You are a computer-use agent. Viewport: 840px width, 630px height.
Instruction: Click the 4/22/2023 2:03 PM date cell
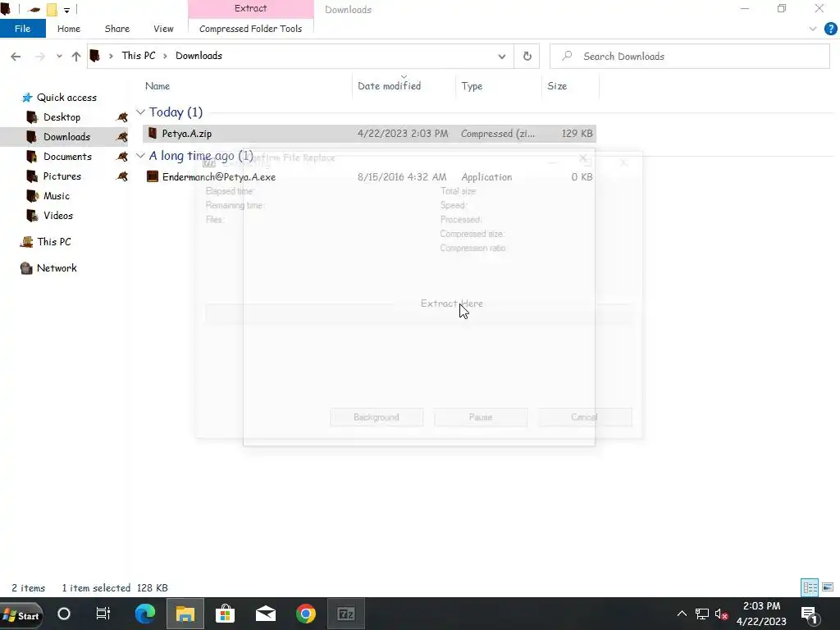[403, 134]
